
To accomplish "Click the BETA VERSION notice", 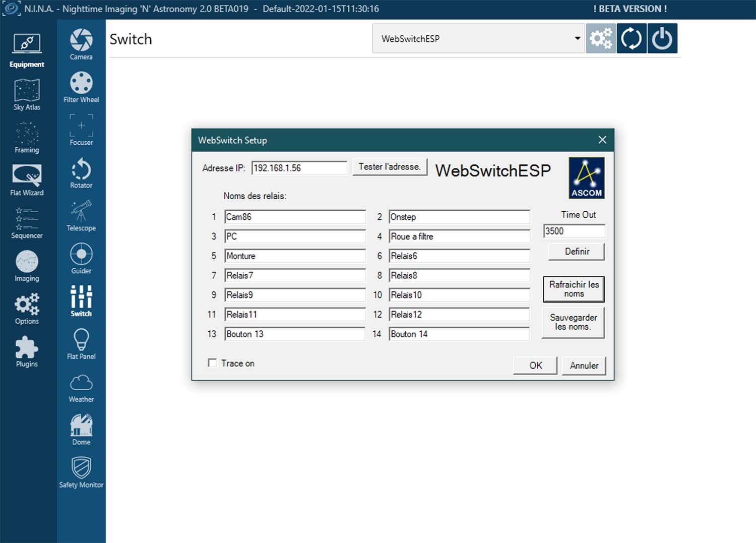I will click(630, 9).
